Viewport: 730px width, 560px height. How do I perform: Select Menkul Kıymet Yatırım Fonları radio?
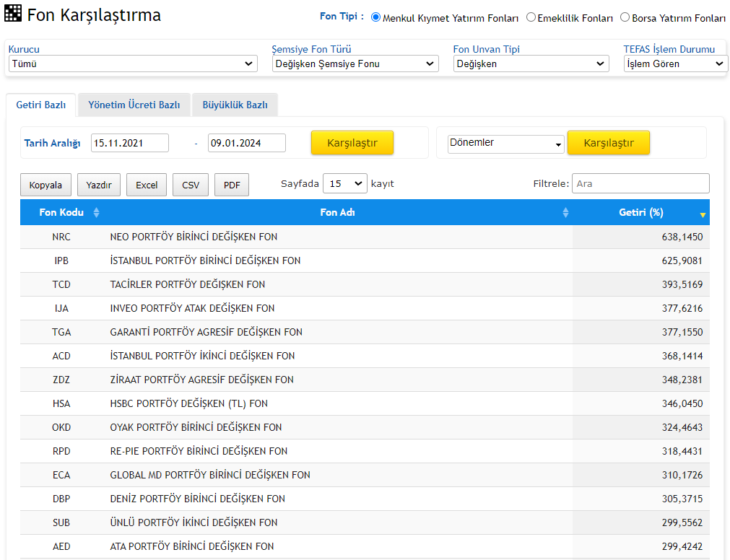coord(375,17)
